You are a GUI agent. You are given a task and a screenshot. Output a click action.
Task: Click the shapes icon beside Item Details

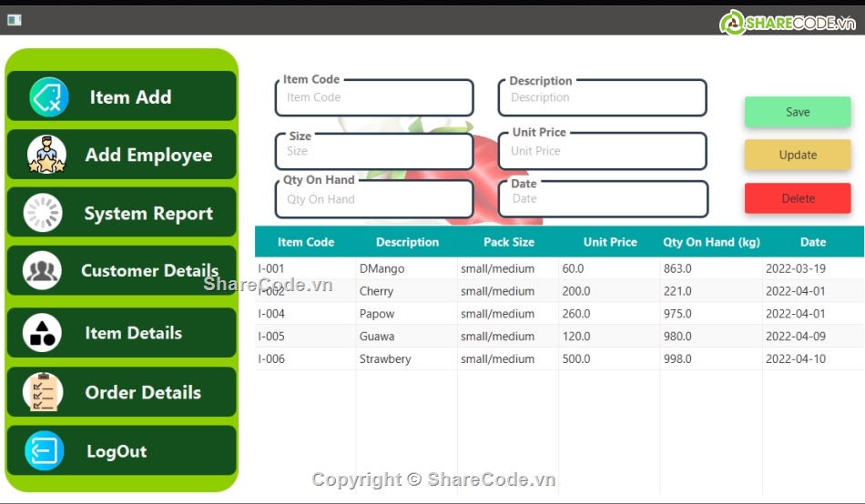(x=43, y=333)
